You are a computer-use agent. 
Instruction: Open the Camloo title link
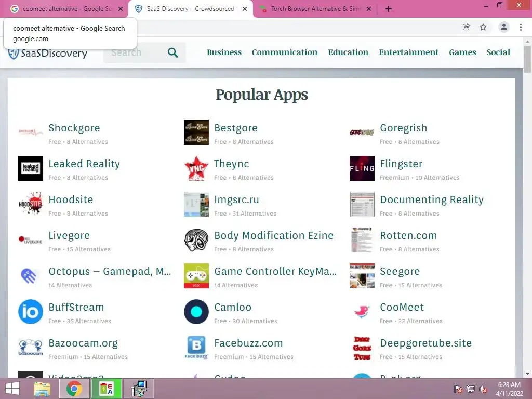click(x=233, y=308)
